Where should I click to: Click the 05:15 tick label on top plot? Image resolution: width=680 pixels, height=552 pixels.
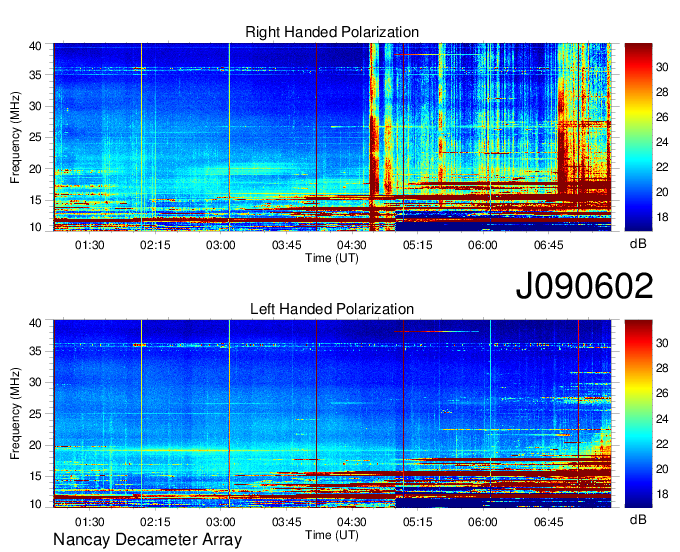417,245
